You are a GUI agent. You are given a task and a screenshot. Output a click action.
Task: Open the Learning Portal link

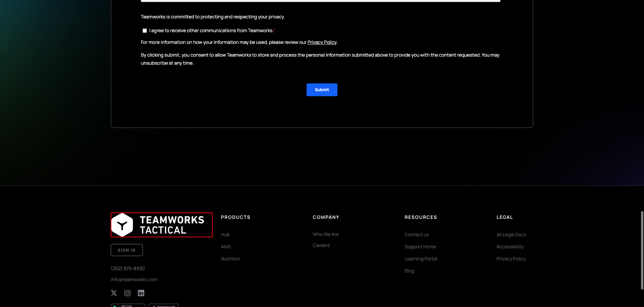[421, 258]
